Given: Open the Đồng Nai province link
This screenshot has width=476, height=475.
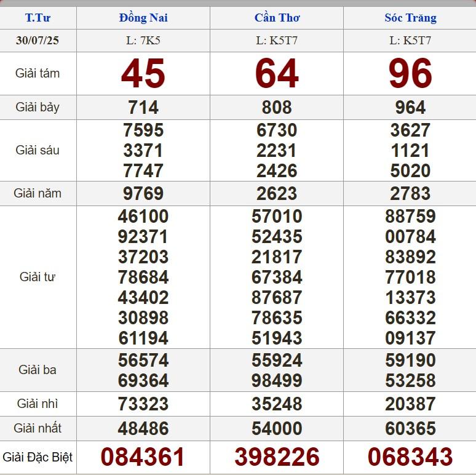Looking at the screenshot, I should (143, 18).
